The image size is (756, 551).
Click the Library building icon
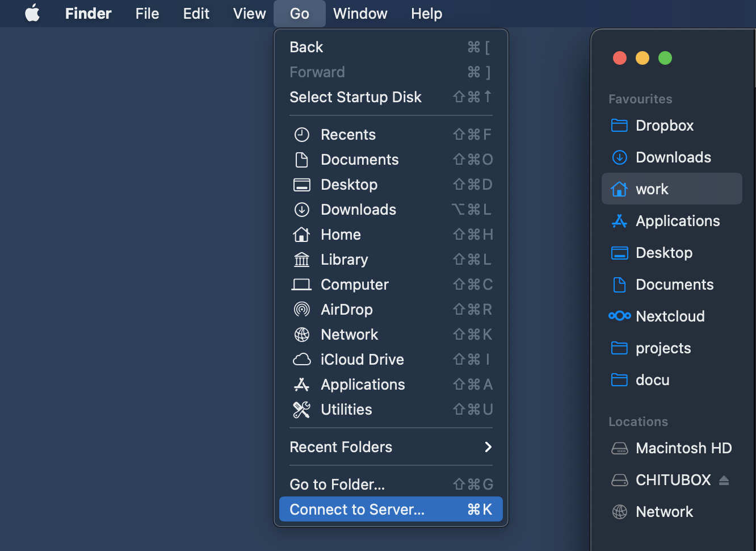(302, 260)
